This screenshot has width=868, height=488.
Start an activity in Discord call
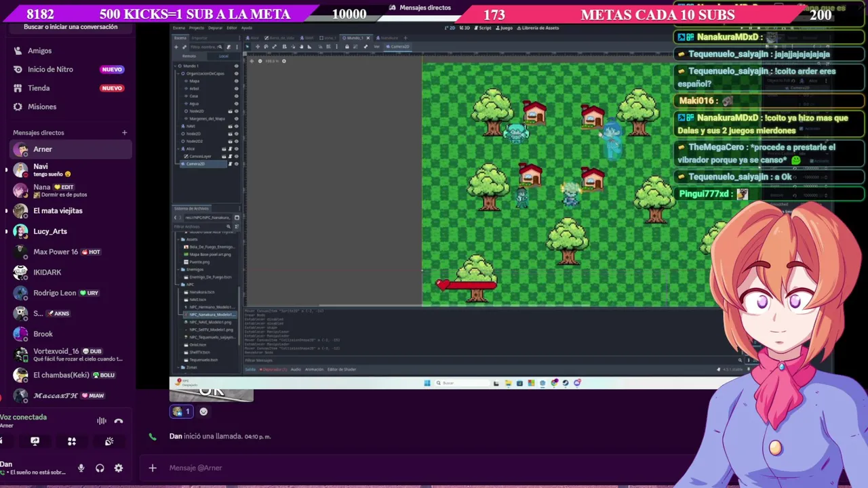tap(72, 441)
